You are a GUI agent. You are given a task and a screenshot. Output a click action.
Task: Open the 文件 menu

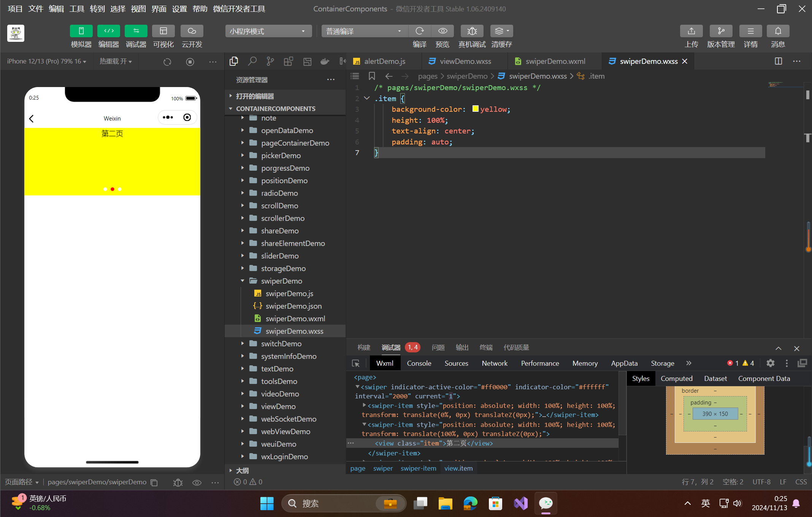pos(36,8)
